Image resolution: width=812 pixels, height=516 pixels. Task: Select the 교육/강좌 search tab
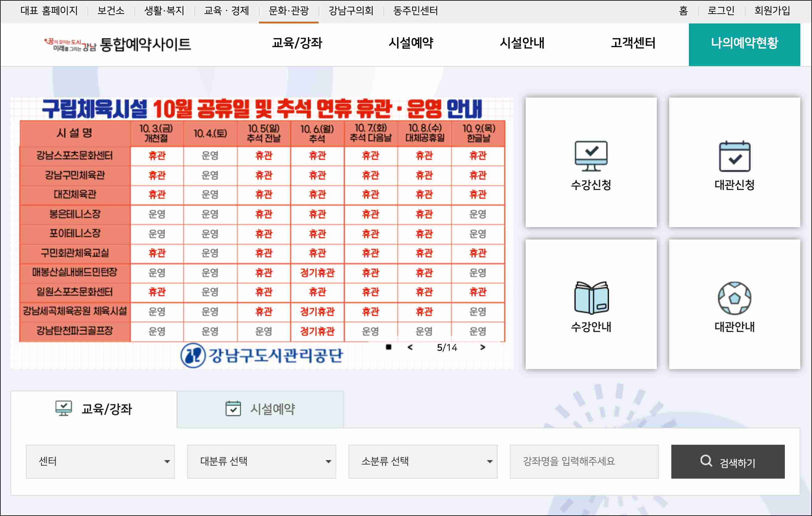pyautogui.click(x=94, y=409)
